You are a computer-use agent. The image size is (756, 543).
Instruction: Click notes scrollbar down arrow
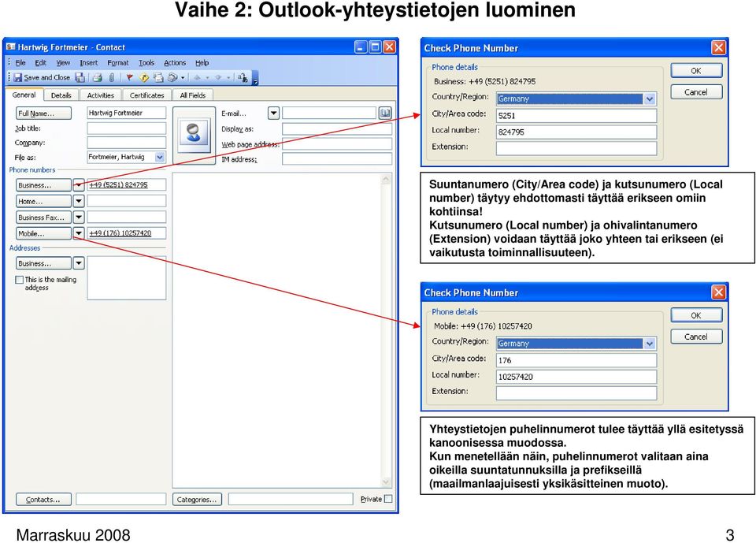[x=386, y=482]
